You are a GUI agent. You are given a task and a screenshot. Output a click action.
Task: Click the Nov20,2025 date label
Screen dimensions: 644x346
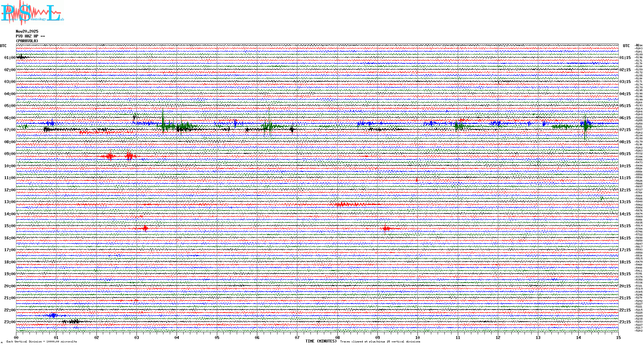click(27, 31)
